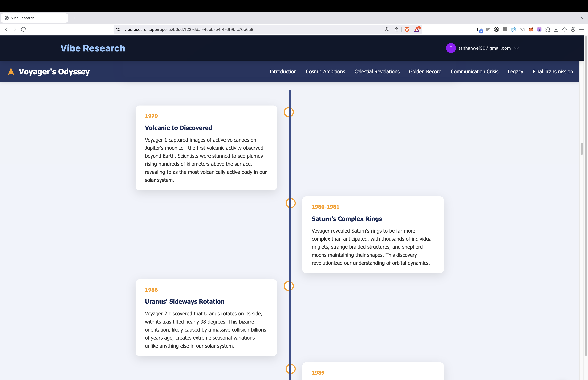Click the Brave Shields lion icon
The image size is (588, 380).
[x=407, y=29]
